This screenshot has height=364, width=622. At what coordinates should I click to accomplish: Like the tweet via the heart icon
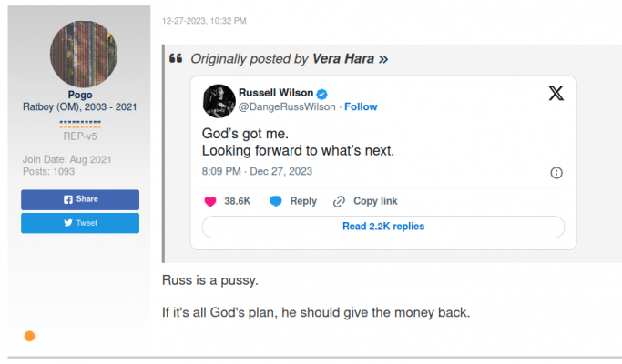pyautogui.click(x=210, y=201)
